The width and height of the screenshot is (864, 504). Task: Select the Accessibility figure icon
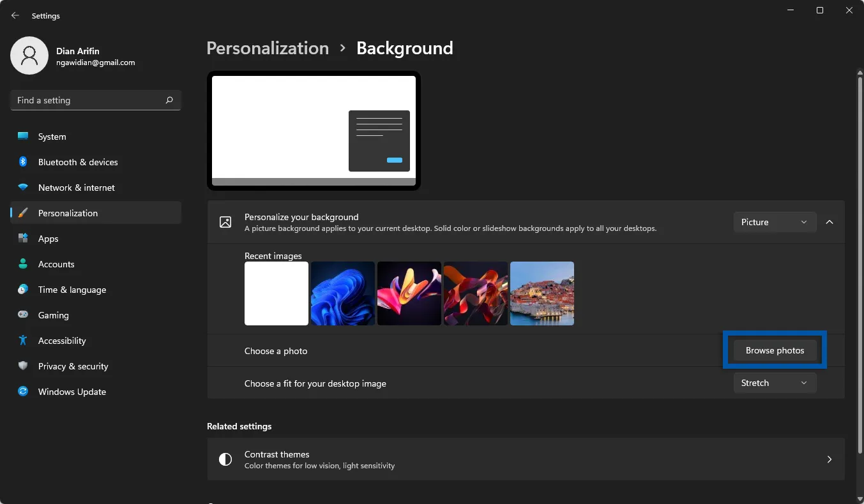click(x=23, y=341)
